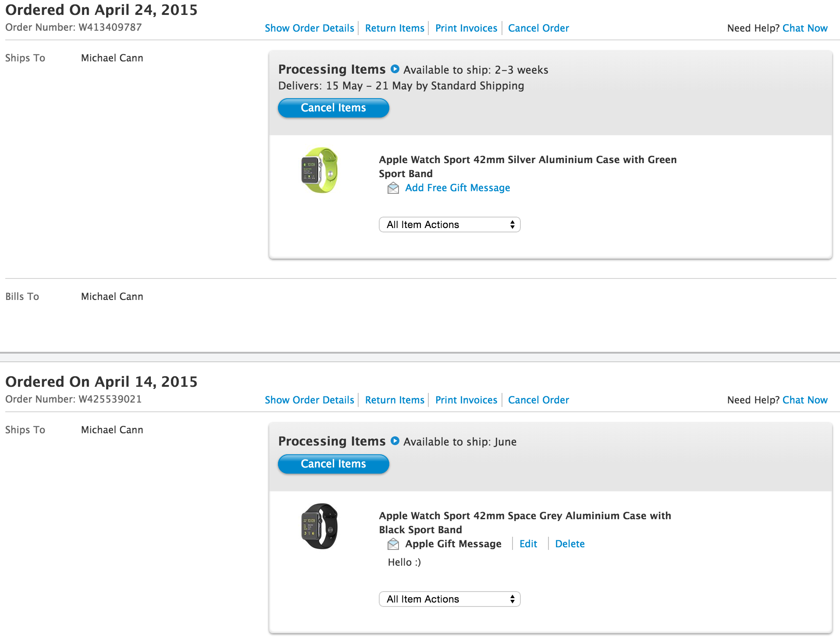
Task: Click the blue arrow icon beside June shipping status
Action: [395, 441]
